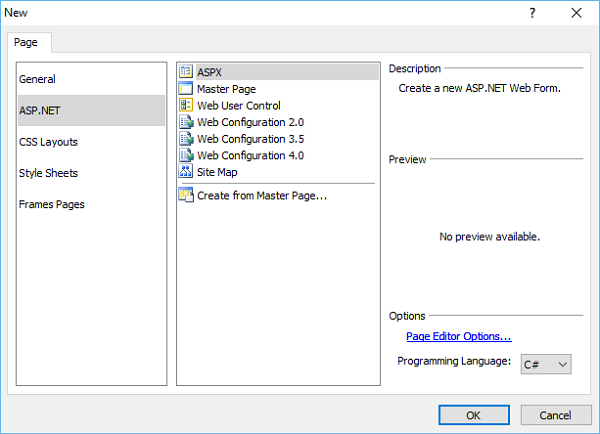Click the Master Page icon
Screen dimensions: 600x434
coord(186,89)
